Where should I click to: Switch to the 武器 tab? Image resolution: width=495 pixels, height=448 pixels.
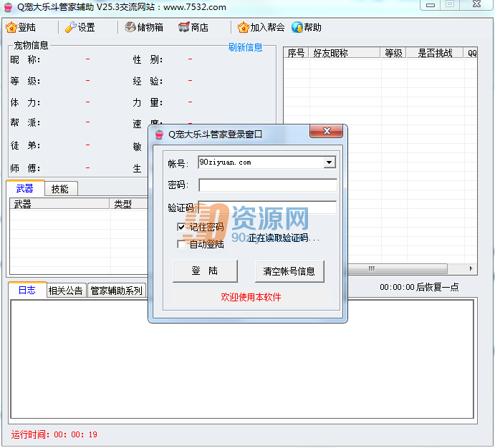pos(24,188)
